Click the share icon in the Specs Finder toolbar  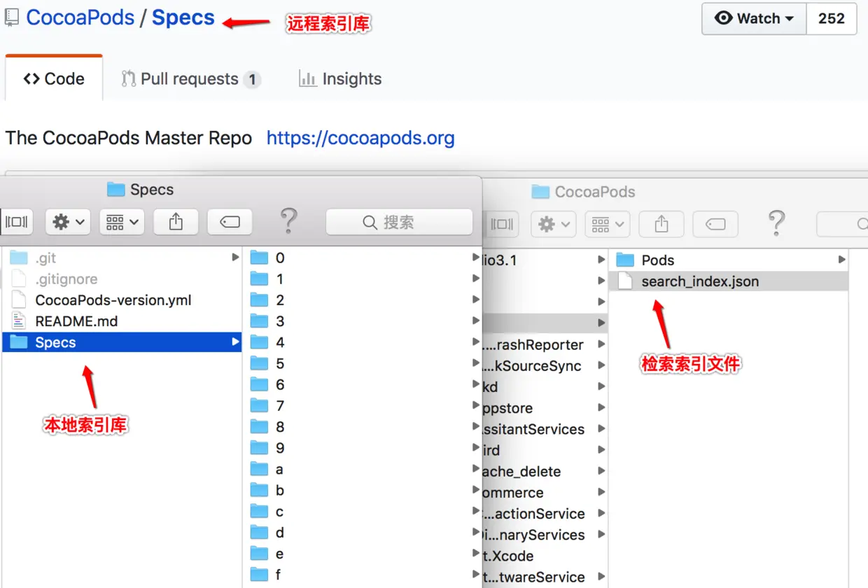[176, 221]
